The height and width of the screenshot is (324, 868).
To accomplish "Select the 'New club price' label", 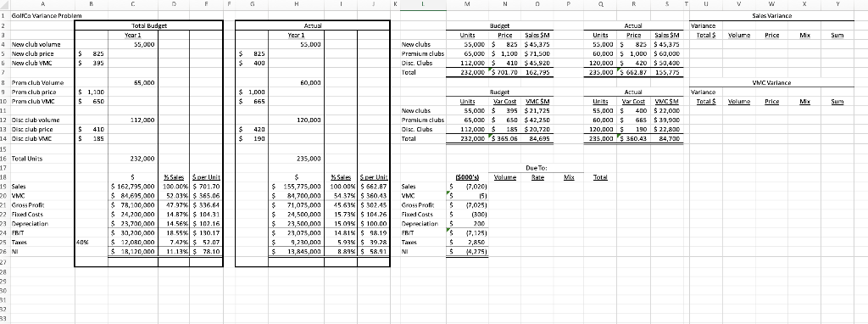I will 33,54.
